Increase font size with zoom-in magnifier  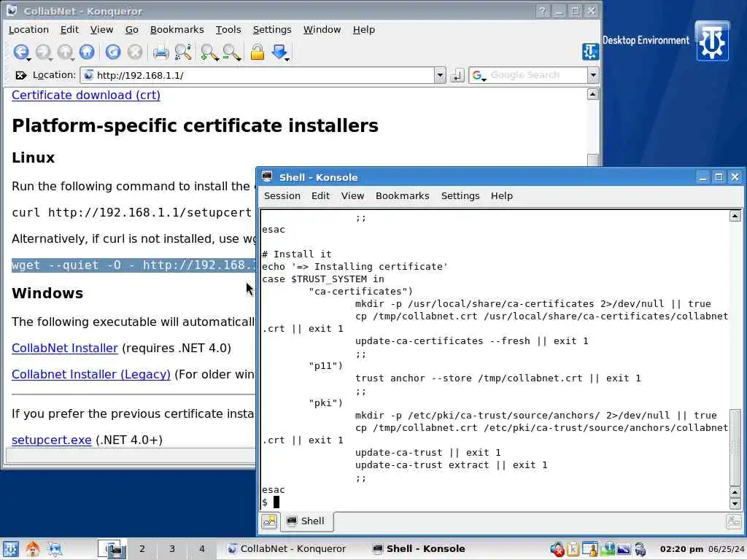tap(209, 52)
